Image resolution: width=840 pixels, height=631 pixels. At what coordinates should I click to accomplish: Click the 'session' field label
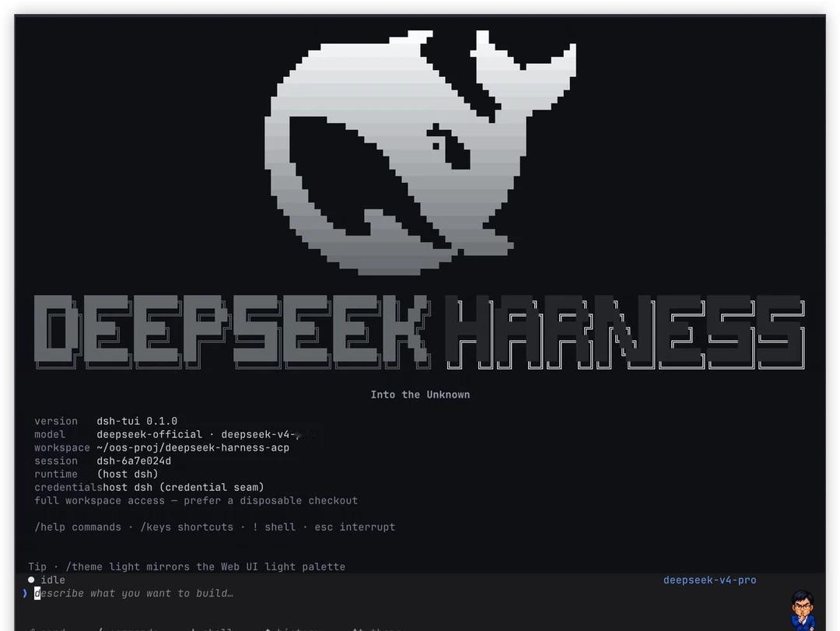[x=56, y=461]
